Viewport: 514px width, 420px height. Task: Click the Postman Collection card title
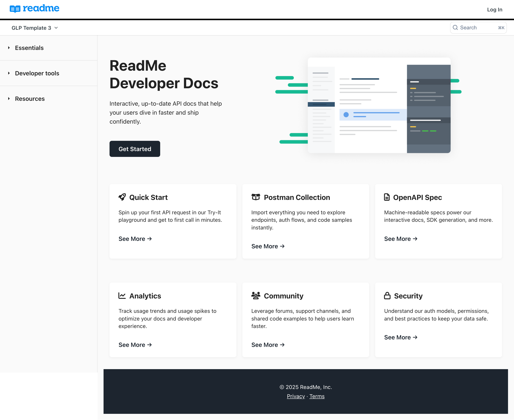tap(297, 197)
